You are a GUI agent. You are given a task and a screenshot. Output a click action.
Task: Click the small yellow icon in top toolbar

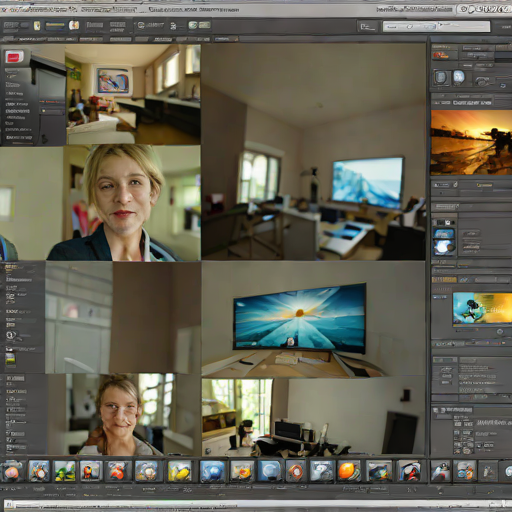click(37, 25)
